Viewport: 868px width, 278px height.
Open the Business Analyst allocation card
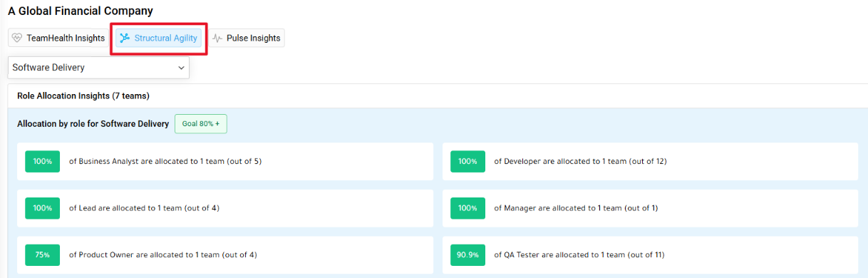pos(225,161)
